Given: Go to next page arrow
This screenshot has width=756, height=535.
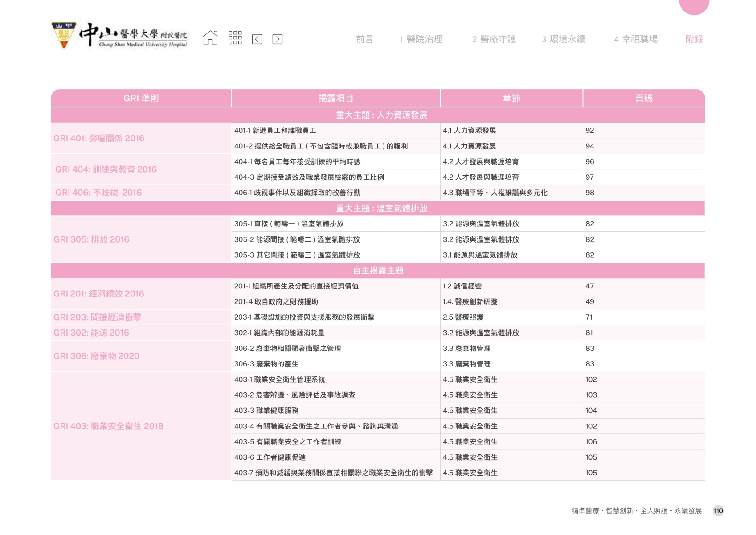Looking at the screenshot, I should click(277, 39).
